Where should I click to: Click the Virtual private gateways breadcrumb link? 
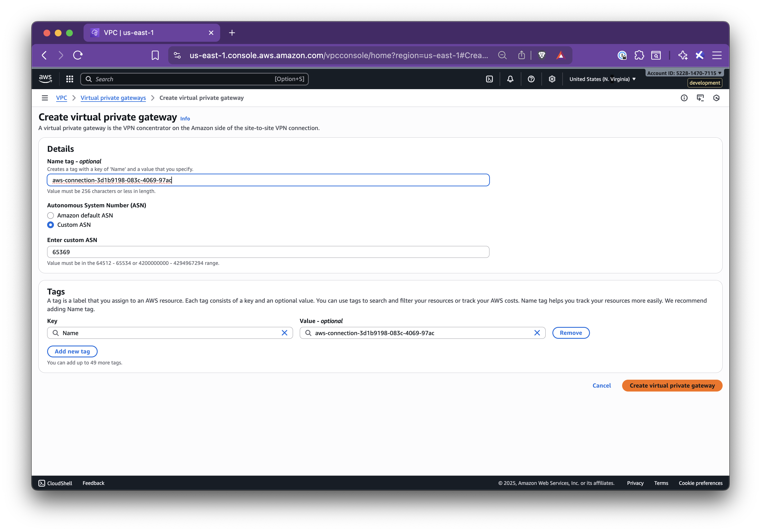pyautogui.click(x=113, y=98)
